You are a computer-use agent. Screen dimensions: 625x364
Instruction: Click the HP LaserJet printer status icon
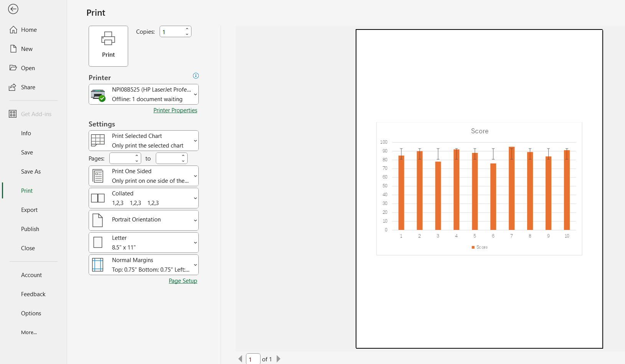(98, 95)
